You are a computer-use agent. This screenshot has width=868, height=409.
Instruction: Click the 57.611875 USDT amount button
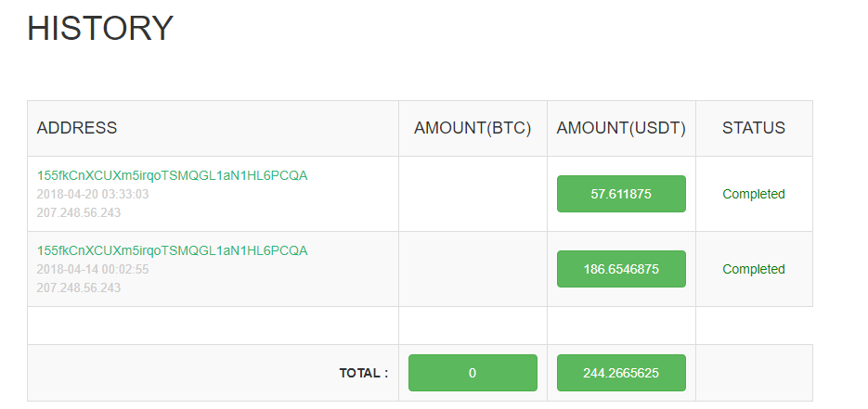point(621,194)
